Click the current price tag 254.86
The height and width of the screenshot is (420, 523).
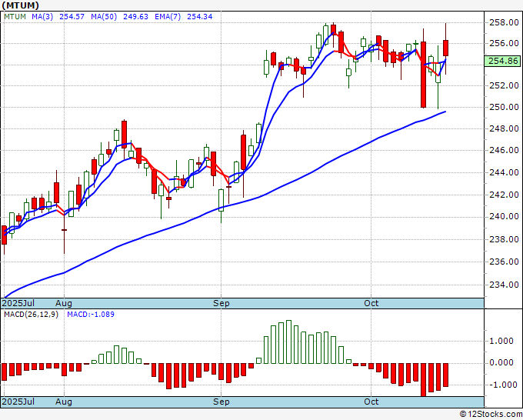click(503, 61)
